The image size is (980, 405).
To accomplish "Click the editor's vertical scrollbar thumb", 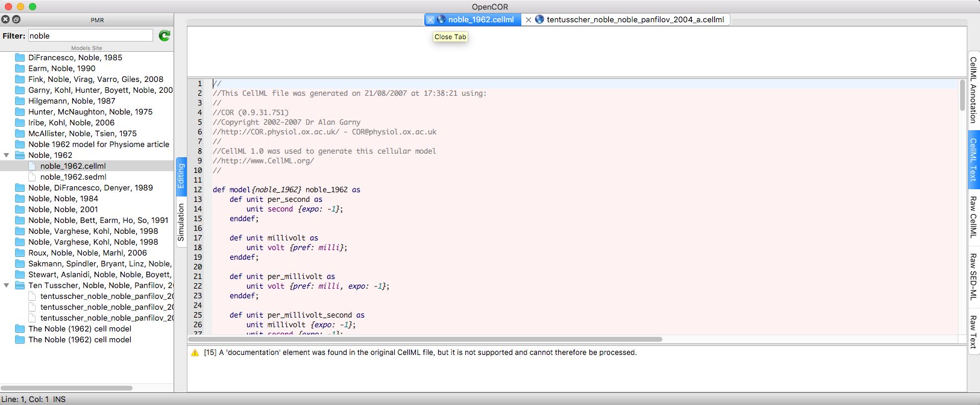I will (962, 95).
